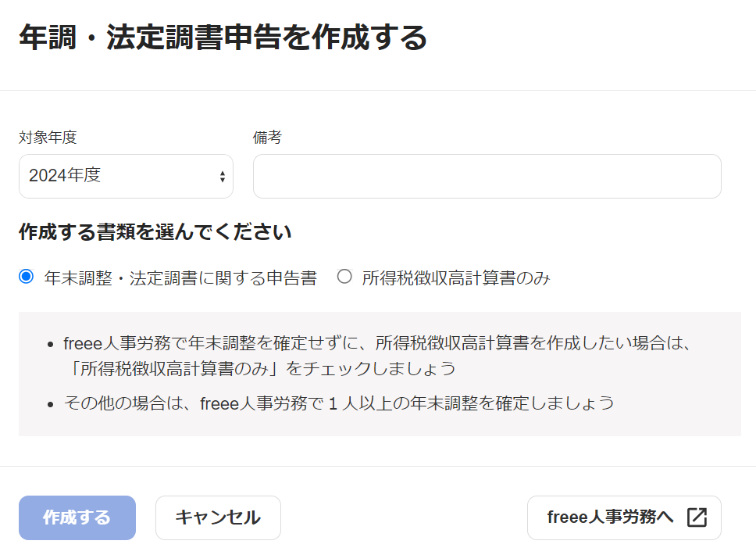The image size is (756, 555).
Task: Click the heading 年調・法定調書申告を作成する
Action: click(223, 38)
